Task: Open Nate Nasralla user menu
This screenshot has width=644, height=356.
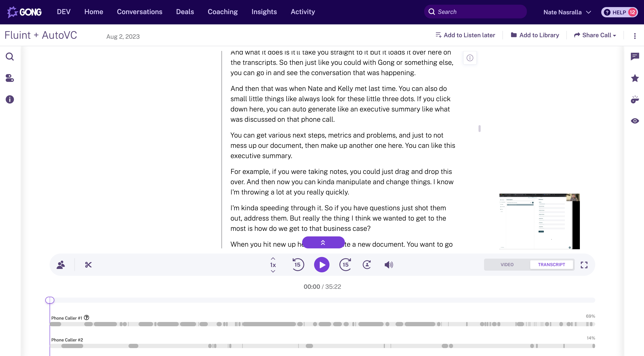Action: coord(567,12)
